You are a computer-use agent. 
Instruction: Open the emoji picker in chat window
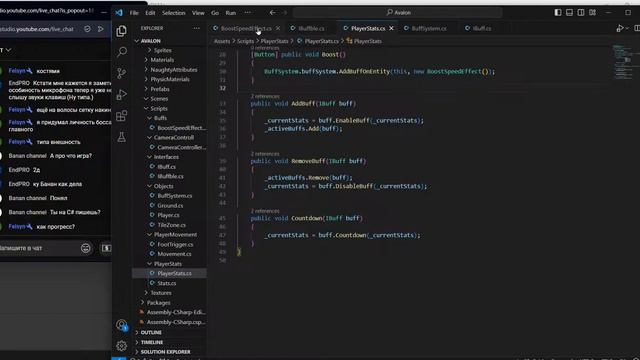86,248
